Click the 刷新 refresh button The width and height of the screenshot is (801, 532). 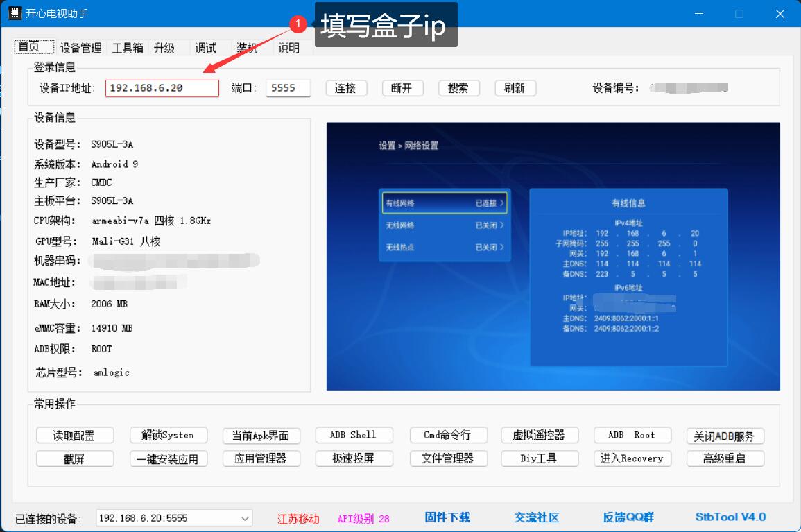pos(515,87)
